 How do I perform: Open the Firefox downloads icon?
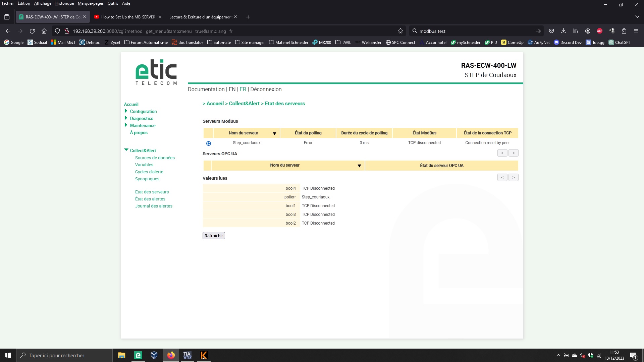(x=563, y=31)
